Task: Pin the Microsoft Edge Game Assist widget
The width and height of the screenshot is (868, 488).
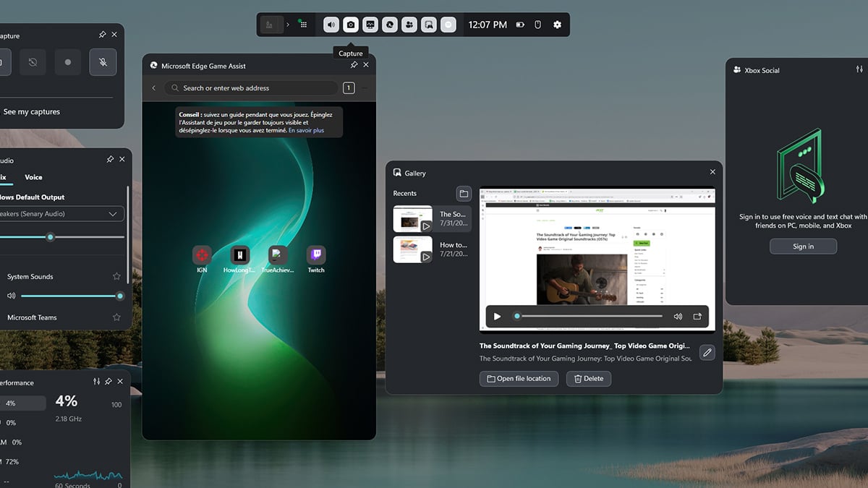Action: tap(354, 64)
